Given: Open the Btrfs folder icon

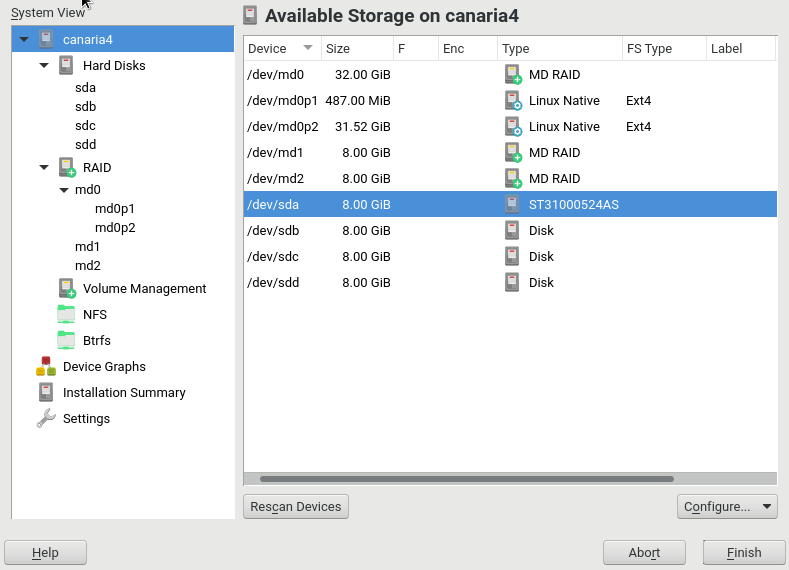Looking at the screenshot, I should tap(66, 341).
